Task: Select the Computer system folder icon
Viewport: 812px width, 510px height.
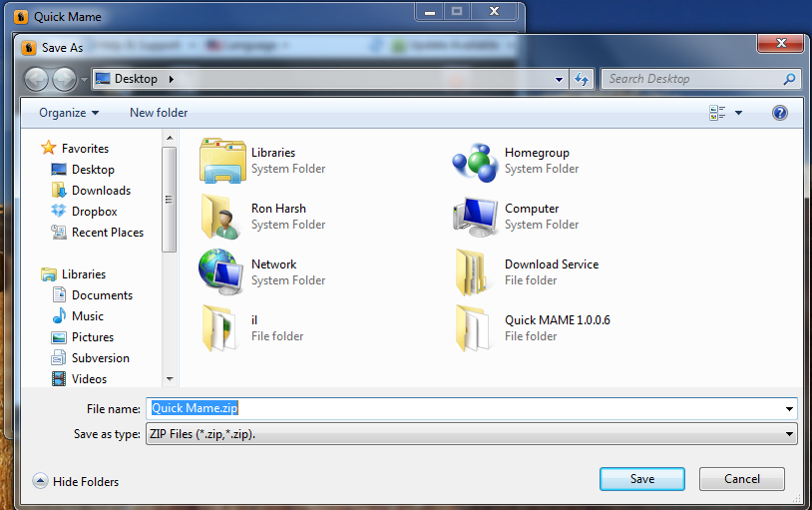Action: coord(476,217)
